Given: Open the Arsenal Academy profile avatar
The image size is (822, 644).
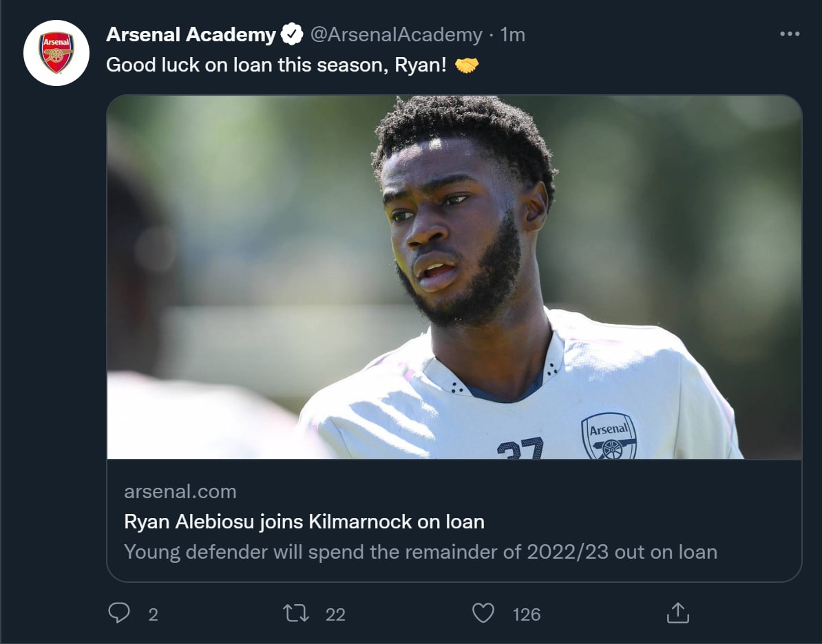Looking at the screenshot, I should tap(56, 53).
